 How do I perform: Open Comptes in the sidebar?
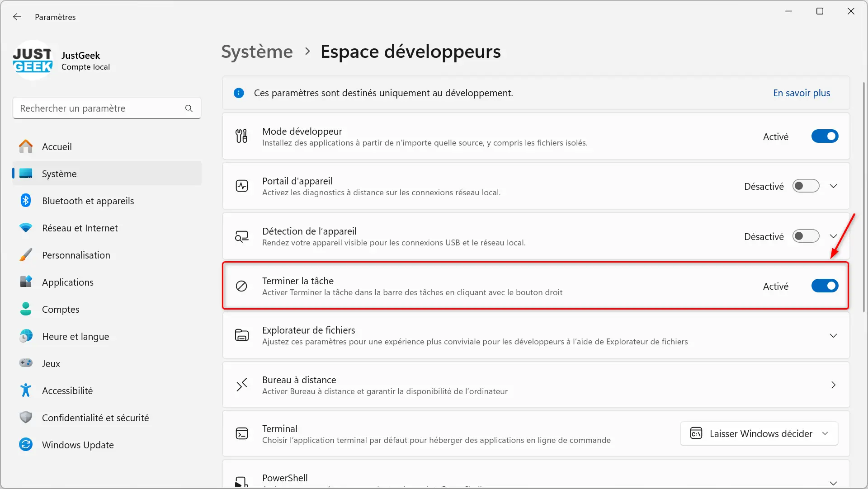coord(107,309)
